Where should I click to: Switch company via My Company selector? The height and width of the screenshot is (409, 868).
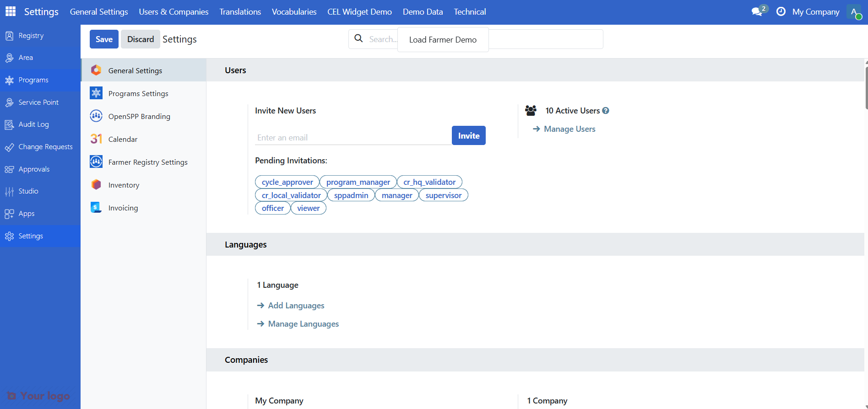[x=816, y=12]
